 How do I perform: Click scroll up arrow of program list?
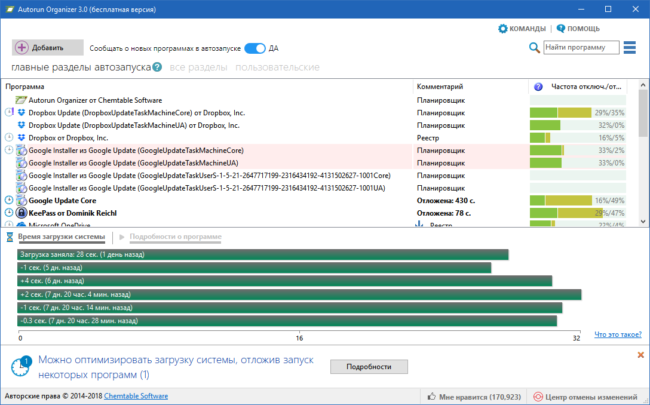pos(643,85)
